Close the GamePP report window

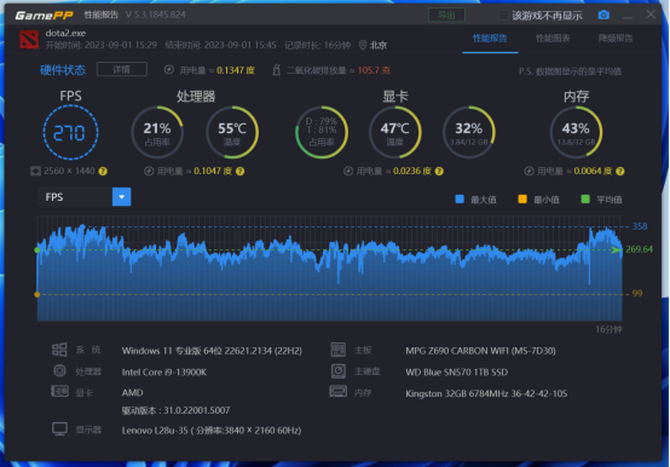pos(651,15)
